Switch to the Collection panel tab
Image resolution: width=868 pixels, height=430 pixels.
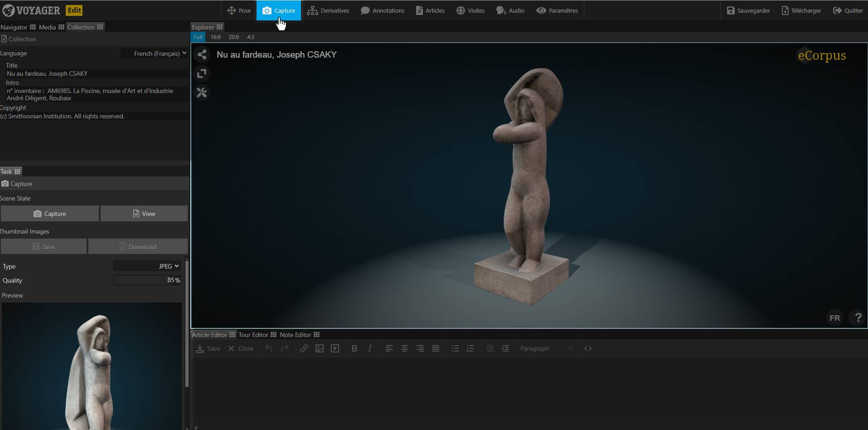tap(85, 27)
